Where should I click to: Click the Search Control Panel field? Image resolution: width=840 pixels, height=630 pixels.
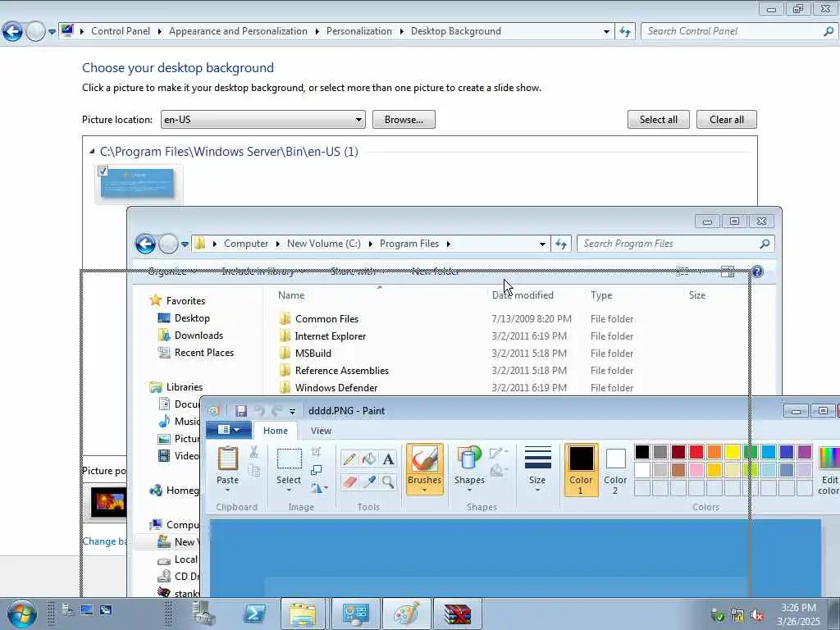[x=739, y=32]
